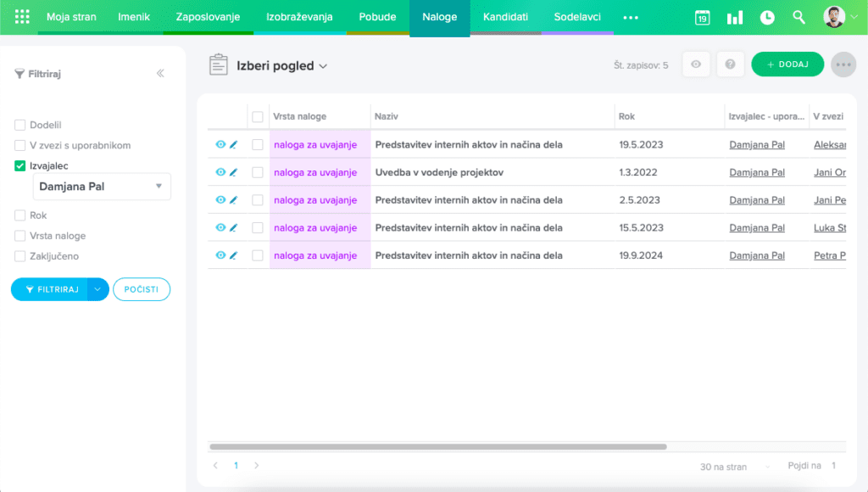Expand the Damjana Pal dropdown
Screen dimensions: 868x492
pos(158,187)
